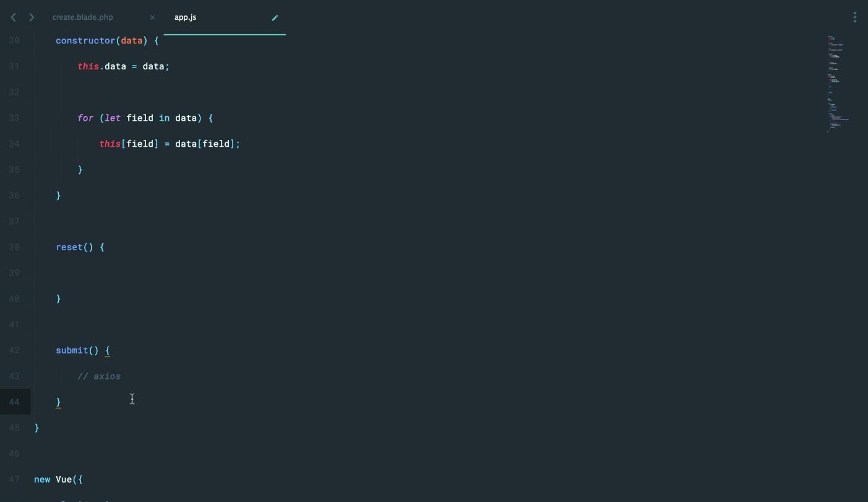The height and width of the screenshot is (502, 868).
Task: Click the submit() method name
Action: (x=72, y=350)
